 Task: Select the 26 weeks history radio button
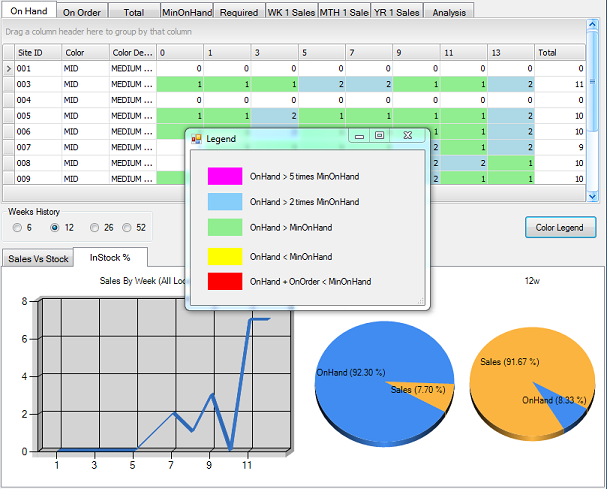click(94, 228)
